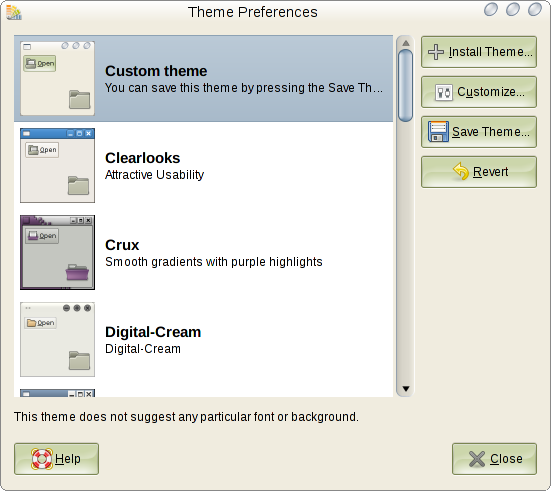
Task: Click the font or background suggestion message
Action: pos(186,417)
